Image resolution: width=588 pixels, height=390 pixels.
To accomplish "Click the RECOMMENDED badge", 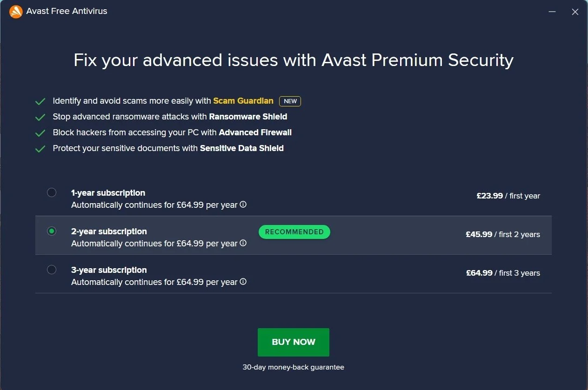I will [294, 231].
